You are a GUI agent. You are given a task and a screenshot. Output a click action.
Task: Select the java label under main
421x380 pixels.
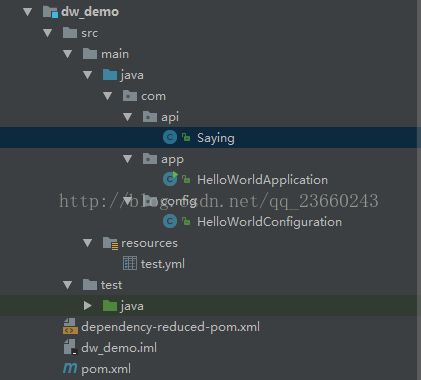[132, 75]
